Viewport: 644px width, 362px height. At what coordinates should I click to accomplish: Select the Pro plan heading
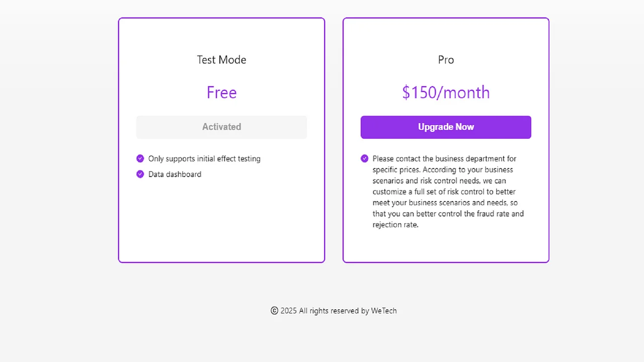[x=446, y=60]
